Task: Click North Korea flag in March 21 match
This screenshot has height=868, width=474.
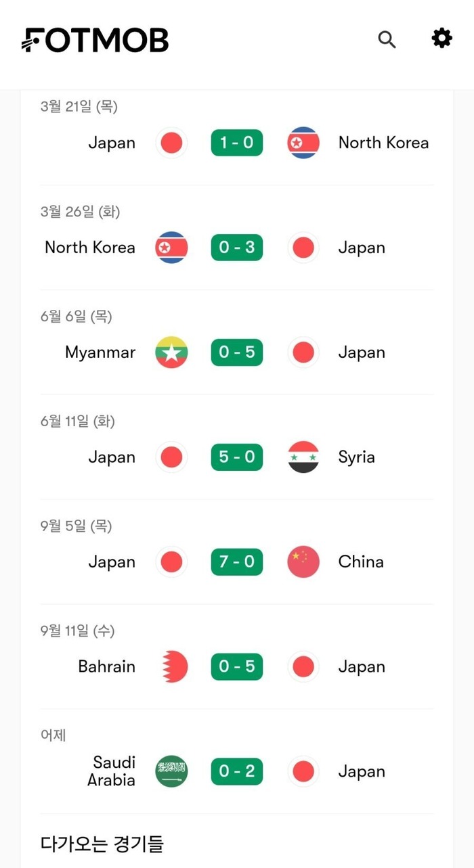Action: (x=303, y=143)
